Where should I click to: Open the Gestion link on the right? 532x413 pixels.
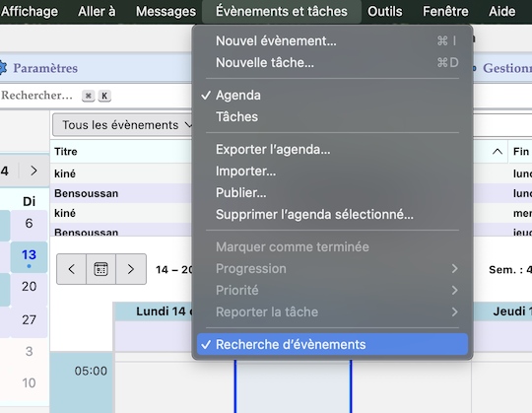507,68
